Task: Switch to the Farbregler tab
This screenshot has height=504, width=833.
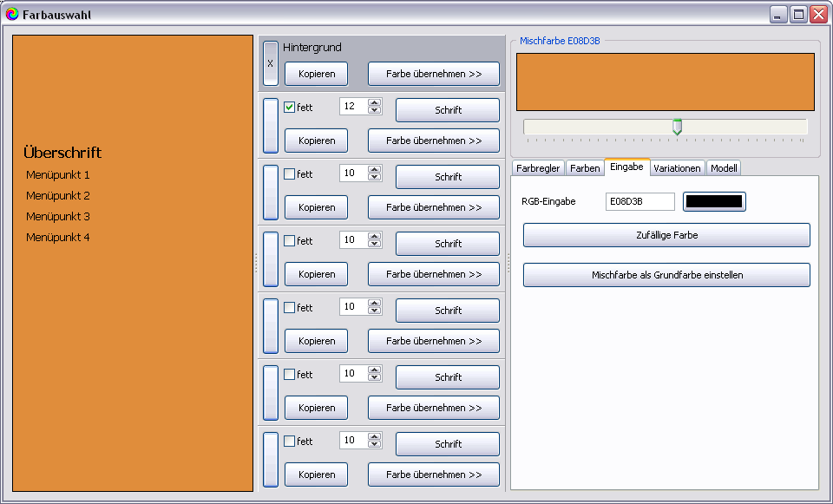Action: pos(538,168)
